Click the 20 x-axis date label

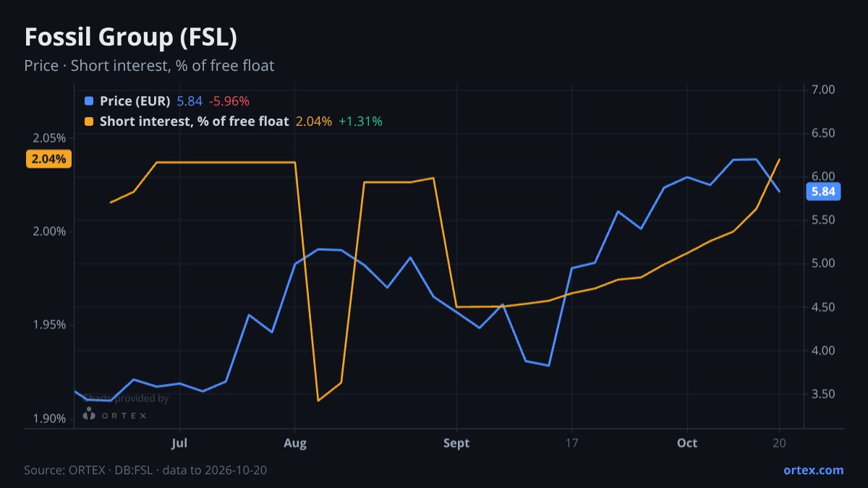tap(779, 442)
